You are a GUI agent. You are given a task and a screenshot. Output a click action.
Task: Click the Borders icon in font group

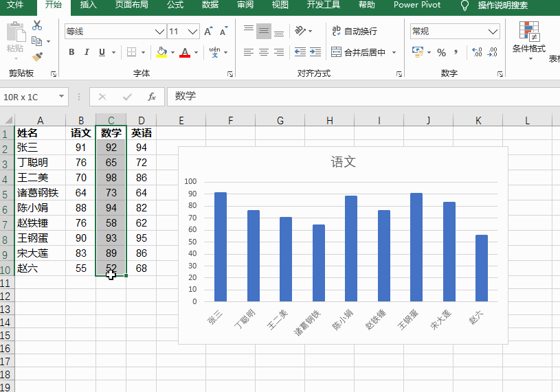pyautogui.click(x=131, y=52)
